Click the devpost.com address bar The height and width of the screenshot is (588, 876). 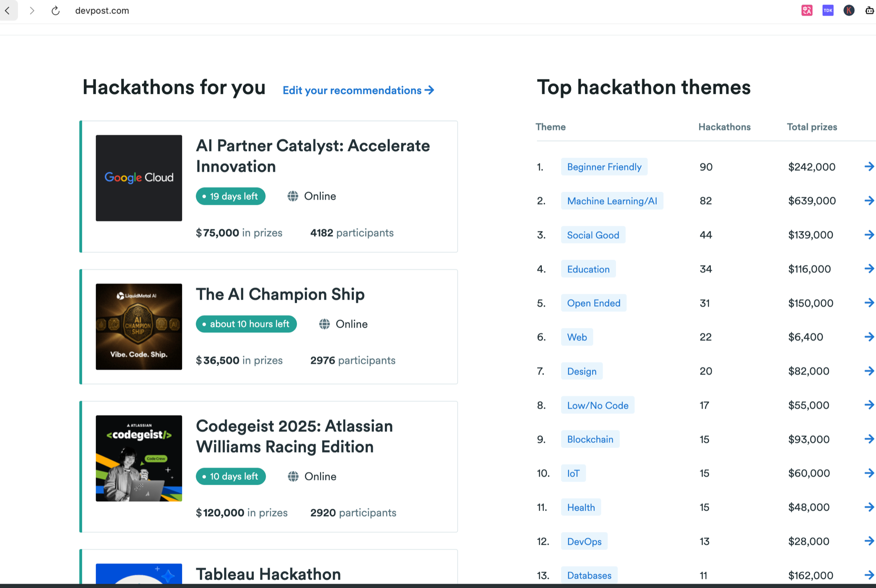[102, 11]
